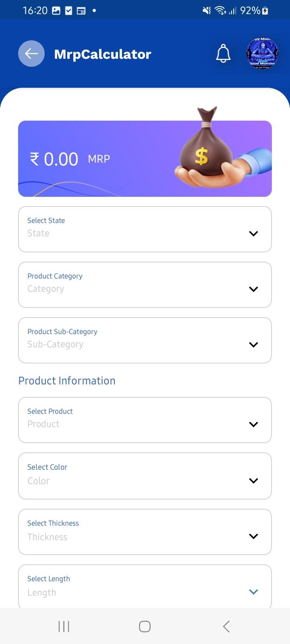290x644 pixels.
Task: Tap the Product Information section heading
Action: click(x=67, y=381)
